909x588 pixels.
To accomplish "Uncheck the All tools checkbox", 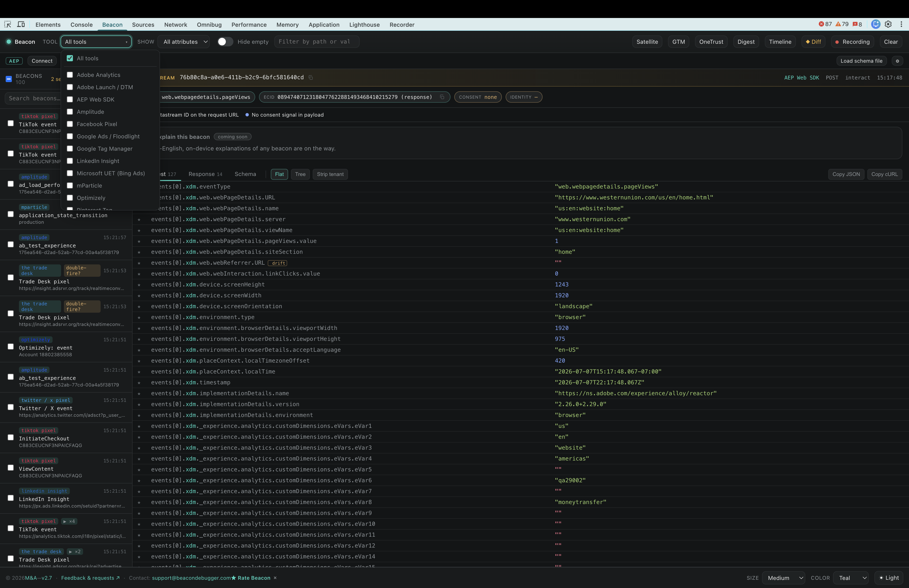I will tap(70, 58).
